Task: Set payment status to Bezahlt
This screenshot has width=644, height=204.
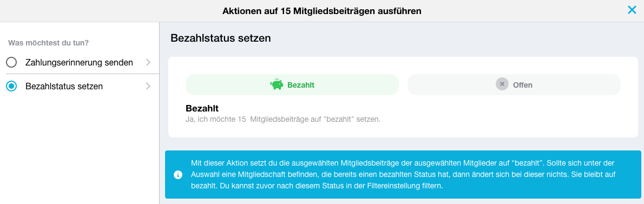Action: click(292, 84)
